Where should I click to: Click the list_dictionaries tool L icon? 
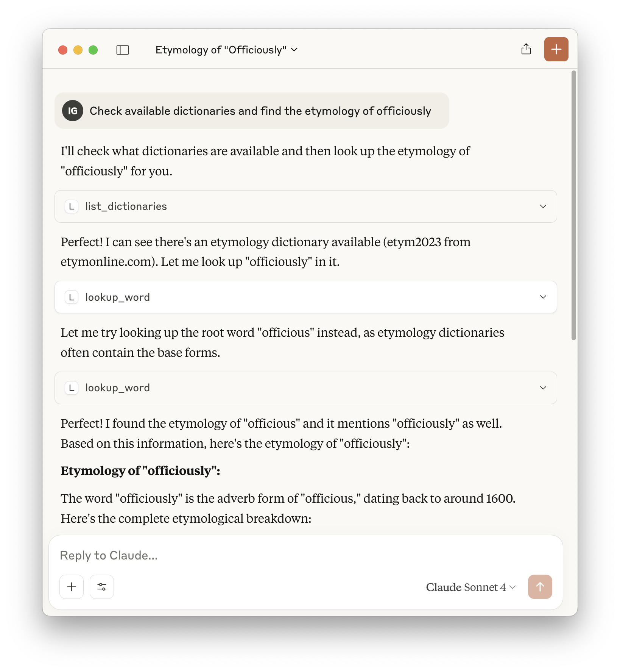[72, 206]
